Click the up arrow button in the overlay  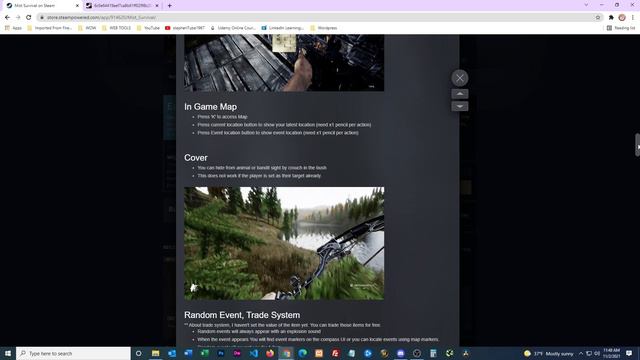click(x=460, y=94)
